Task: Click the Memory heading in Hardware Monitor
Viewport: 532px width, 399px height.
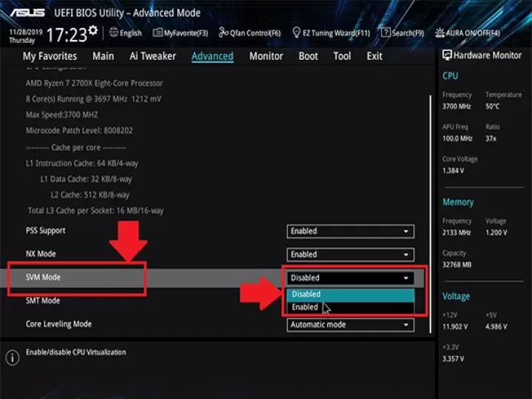Action: (458, 202)
